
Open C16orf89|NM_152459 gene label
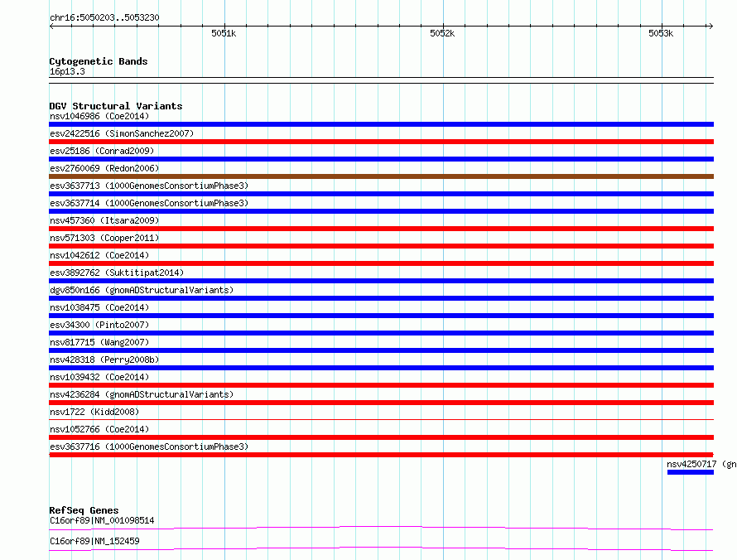94,541
